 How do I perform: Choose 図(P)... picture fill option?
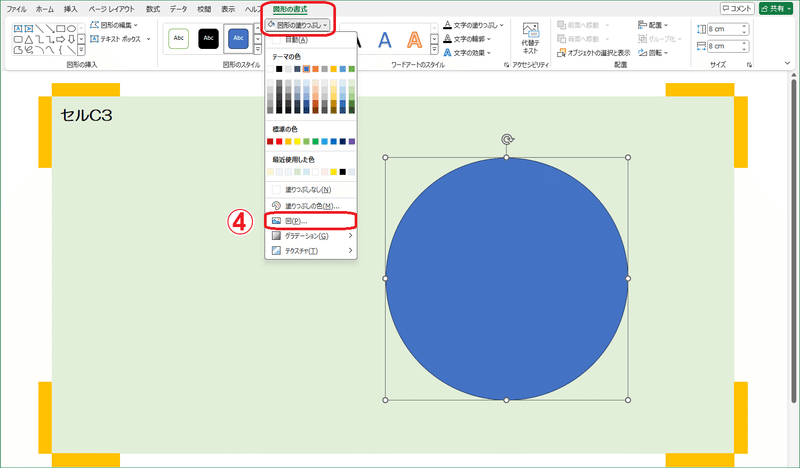tap(311, 221)
